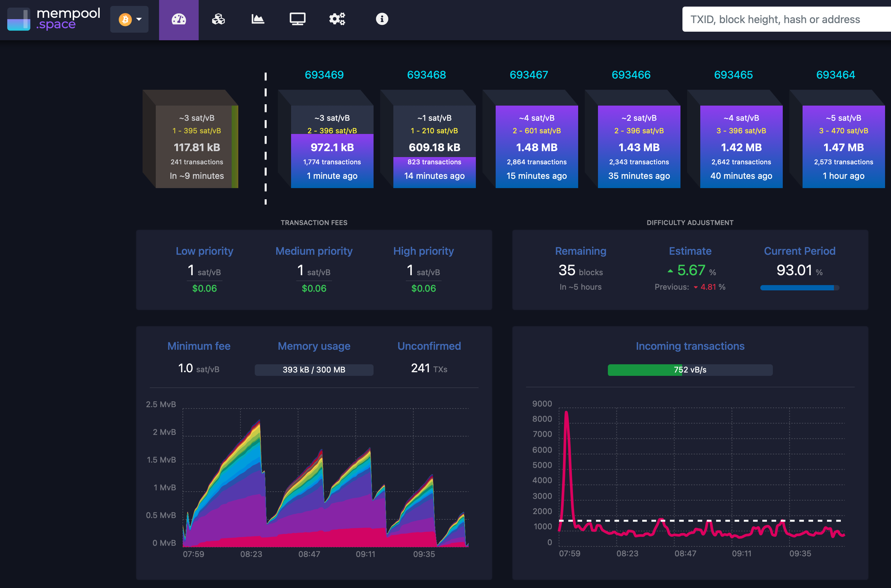
Task: Select the High priority fee card
Action: (423, 269)
